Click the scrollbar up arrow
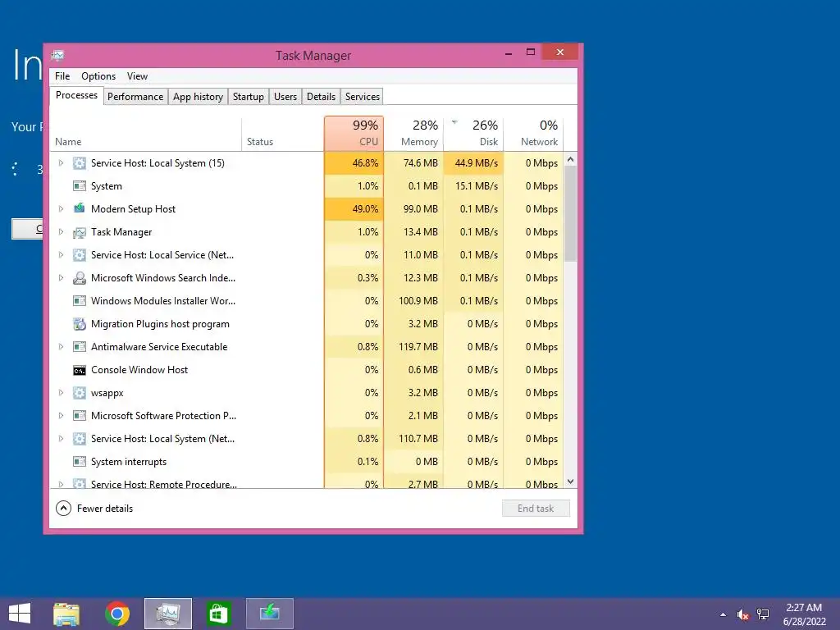This screenshot has height=630, width=840. (571, 160)
